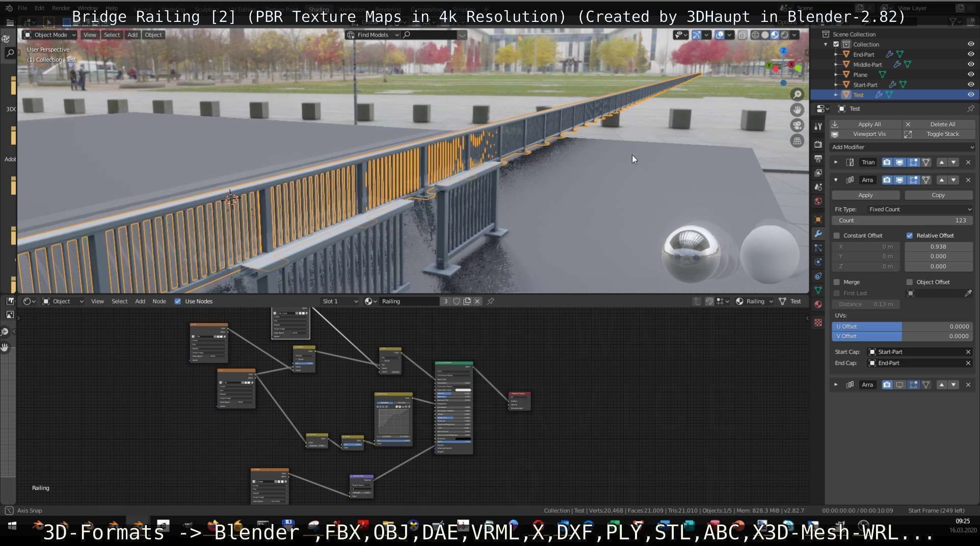Image resolution: width=980 pixels, height=546 pixels.
Task: Select rendered viewport shading
Action: pyautogui.click(x=784, y=35)
